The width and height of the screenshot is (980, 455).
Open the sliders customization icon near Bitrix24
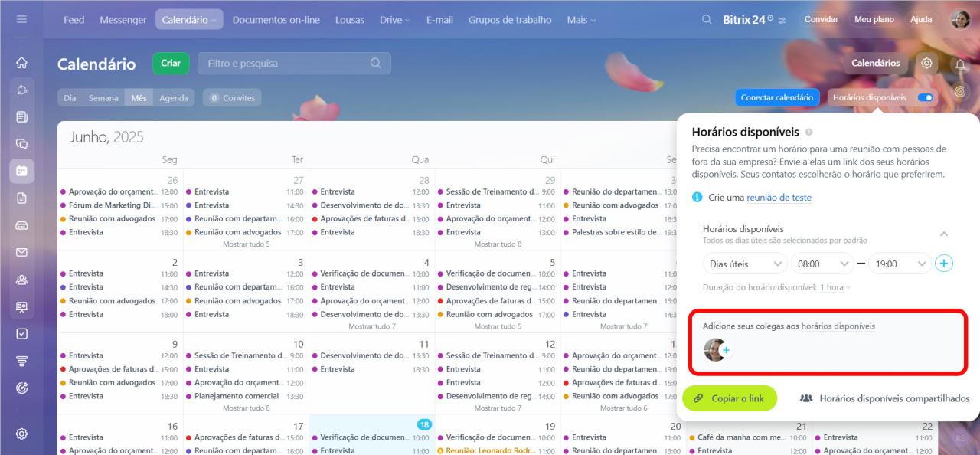[x=782, y=20]
